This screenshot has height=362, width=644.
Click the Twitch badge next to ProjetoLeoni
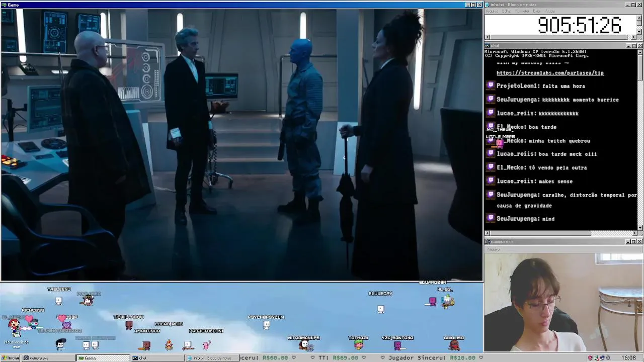click(491, 86)
